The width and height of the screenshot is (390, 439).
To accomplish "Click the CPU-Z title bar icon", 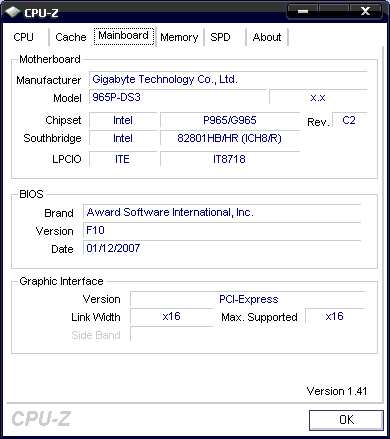I will pos(13,12).
